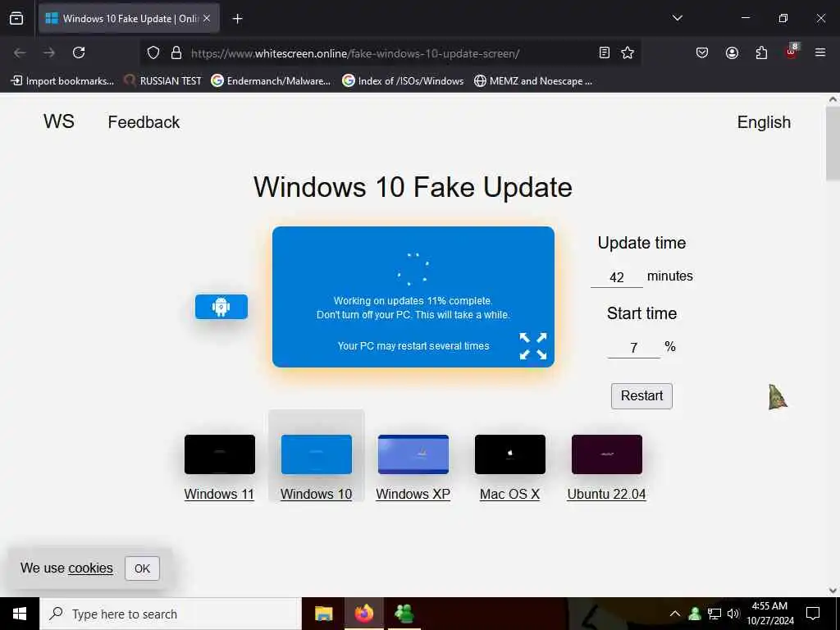Open the volume speaker tray icon
This screenshot has height=630, width=840.
click(x=733, y=614)
